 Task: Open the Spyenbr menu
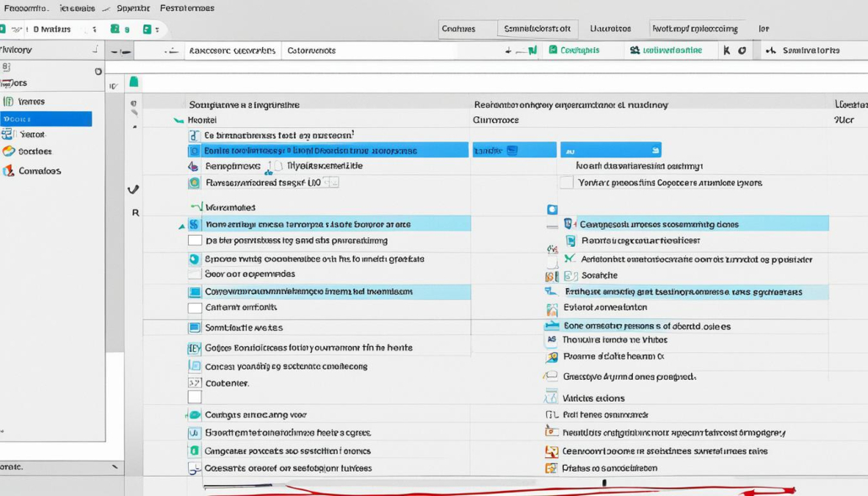[x=133, y=8]
